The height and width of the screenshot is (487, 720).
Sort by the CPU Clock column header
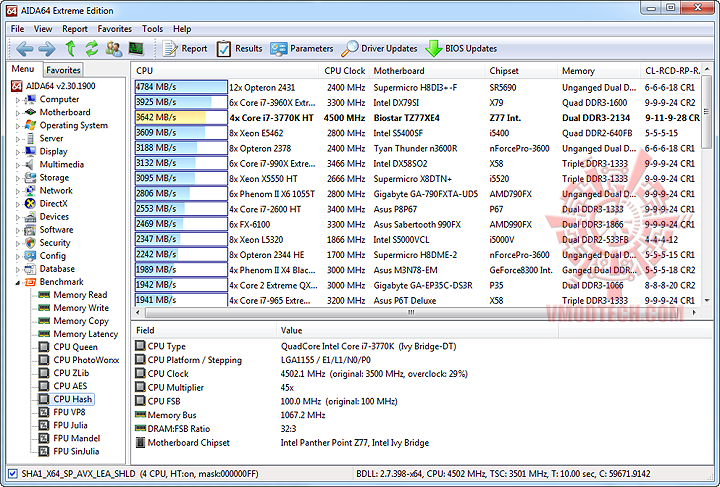click(x=344, y=71)
